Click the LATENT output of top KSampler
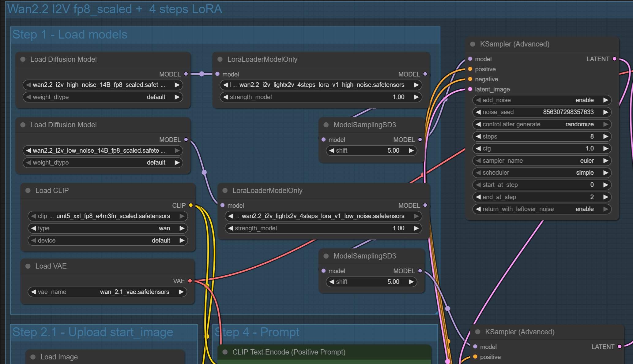 pos(614,59)
